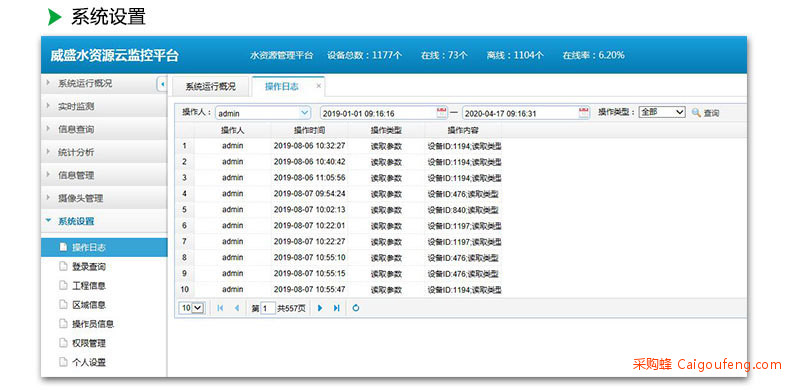Select row with time 2019-08-07 10:22:01

[339, 226]
